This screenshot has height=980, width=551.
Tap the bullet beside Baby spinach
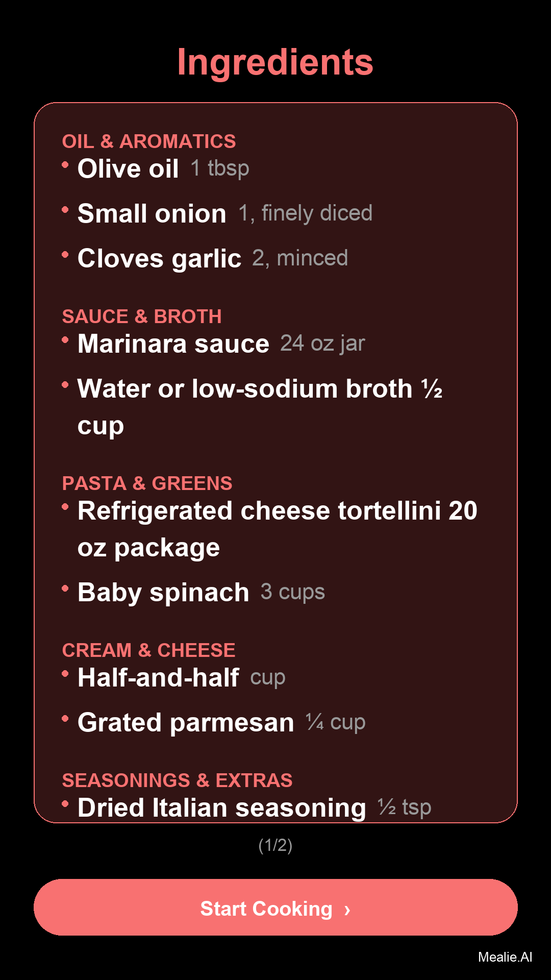point(65,589)
